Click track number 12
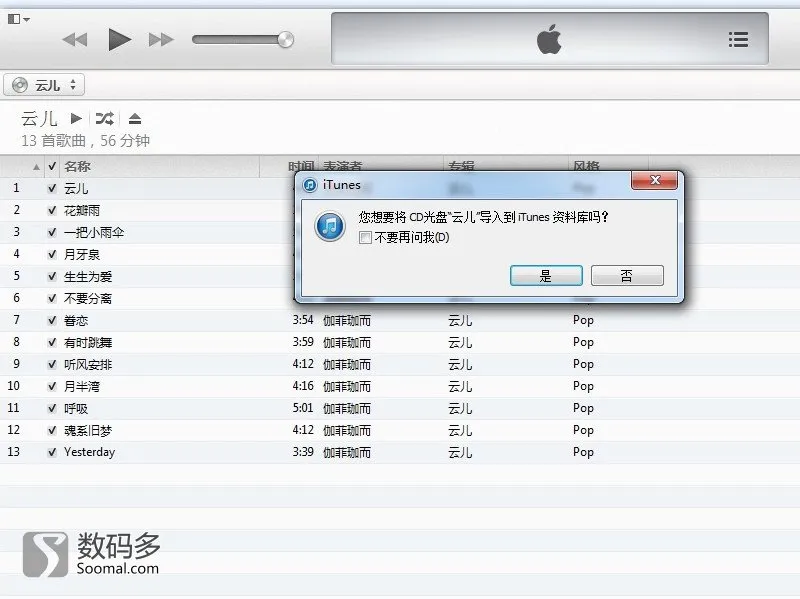This screenshot has height=599, width=800. [14, 430]
